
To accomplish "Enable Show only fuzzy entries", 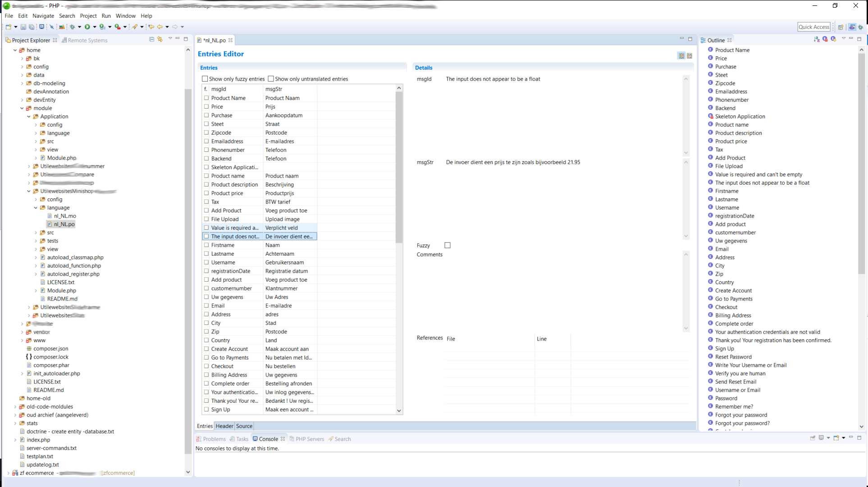I will coord(205,79).
